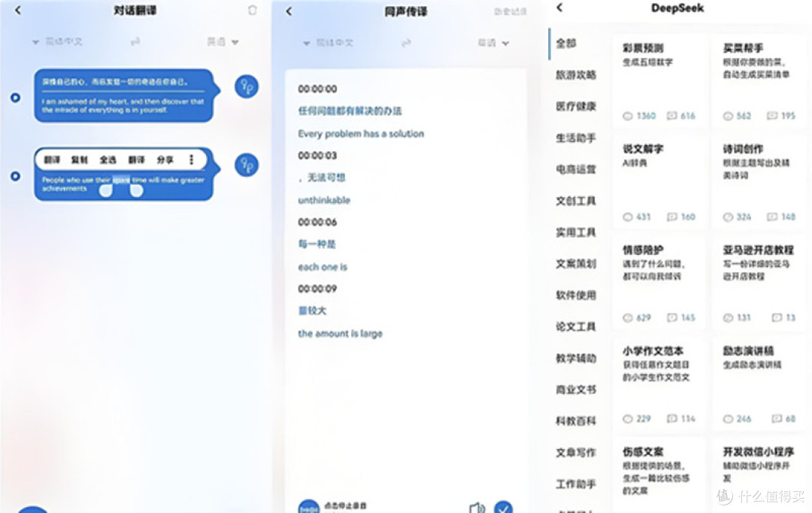This screenshot has width=812, height=513.
Task: Play audio for the 'I am ashamed' bubble
Action: click(247, 86)
